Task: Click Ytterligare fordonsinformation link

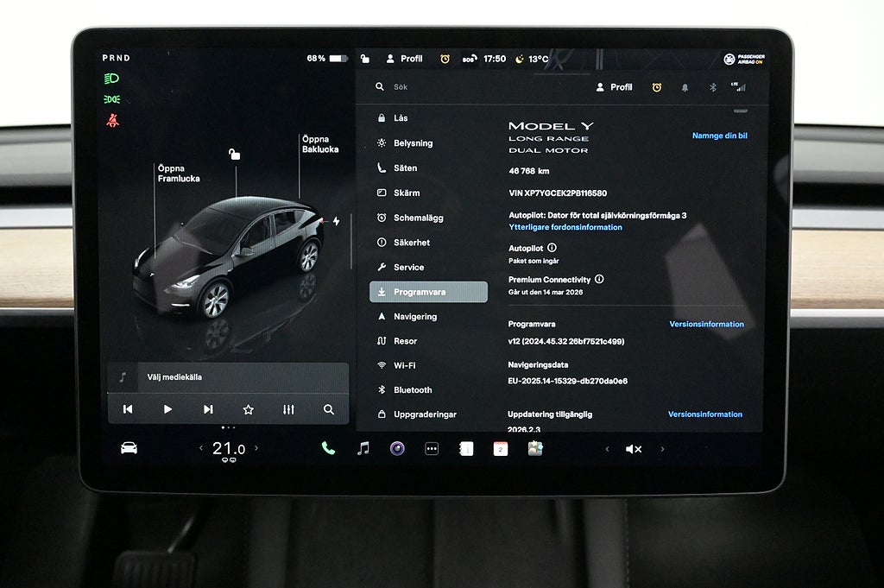Action: [x=565, y=228]
